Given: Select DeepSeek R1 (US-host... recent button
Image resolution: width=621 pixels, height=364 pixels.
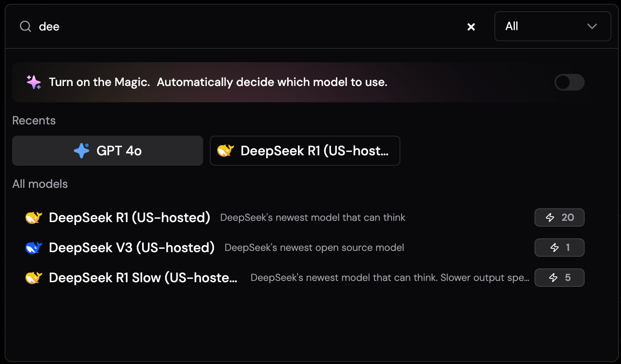Looking at the screenshot, I should pyautogui.click(x=305, y=151).
